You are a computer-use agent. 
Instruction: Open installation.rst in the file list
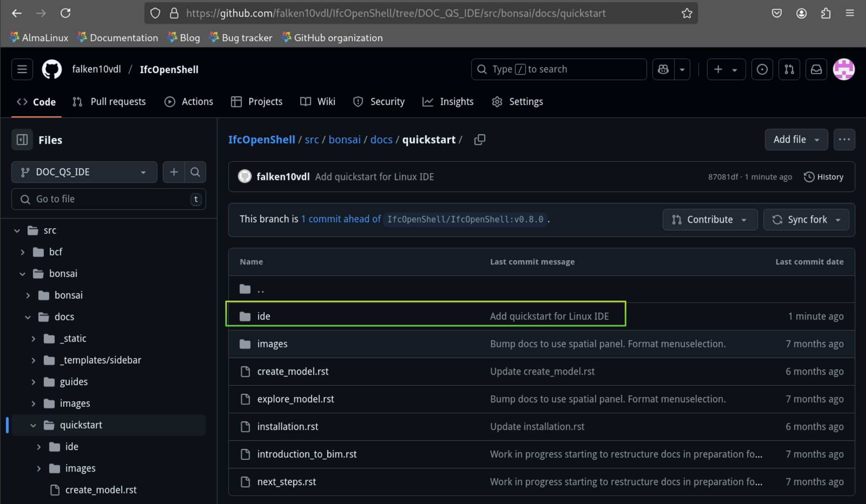[288, 426]
